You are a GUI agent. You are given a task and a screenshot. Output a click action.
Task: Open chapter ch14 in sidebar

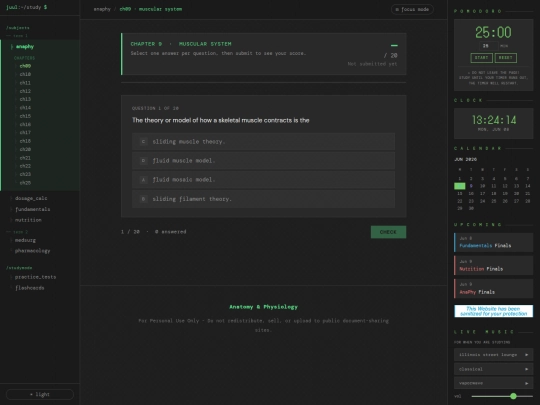[x=25, y=107]
